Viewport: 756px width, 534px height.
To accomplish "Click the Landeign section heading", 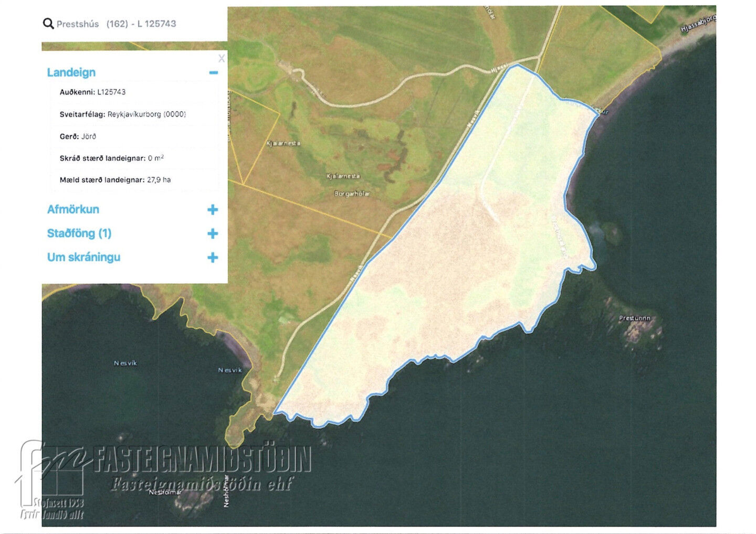I will tap(71, 72).
